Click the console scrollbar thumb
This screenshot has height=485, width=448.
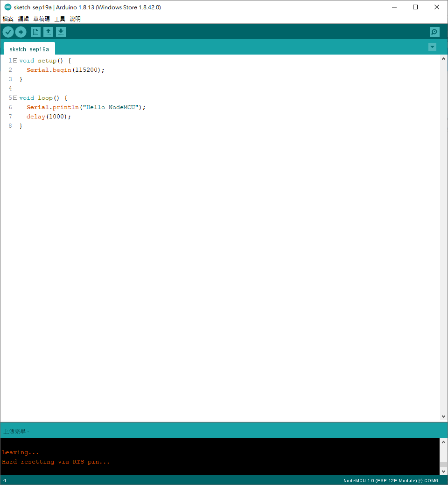[x=443, y=464]
